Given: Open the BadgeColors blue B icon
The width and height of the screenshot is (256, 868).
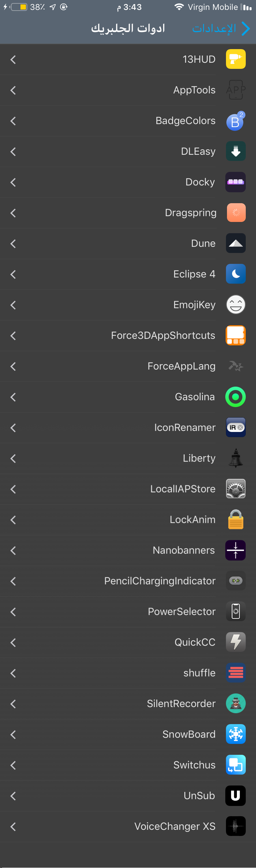Looking at the screenshot, I should point(236,121).
